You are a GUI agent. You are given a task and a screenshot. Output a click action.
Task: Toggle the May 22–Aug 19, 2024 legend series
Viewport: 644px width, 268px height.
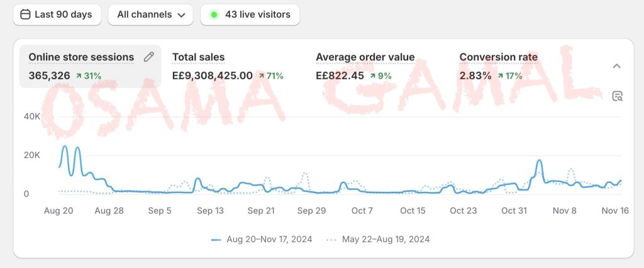377,239
